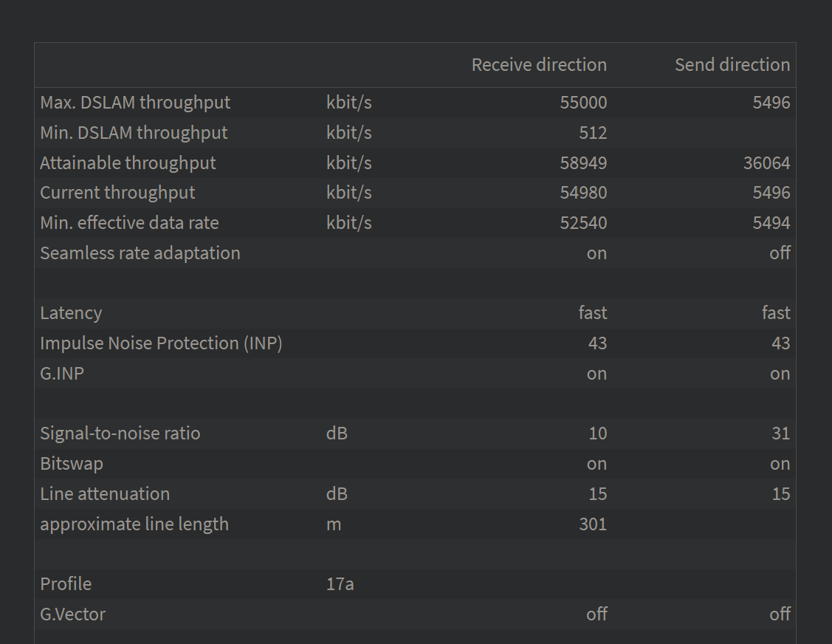Screen dimensions: 832x644
Task: Click the Min. DSLAM throughput value 512
Action: point(593,133)
